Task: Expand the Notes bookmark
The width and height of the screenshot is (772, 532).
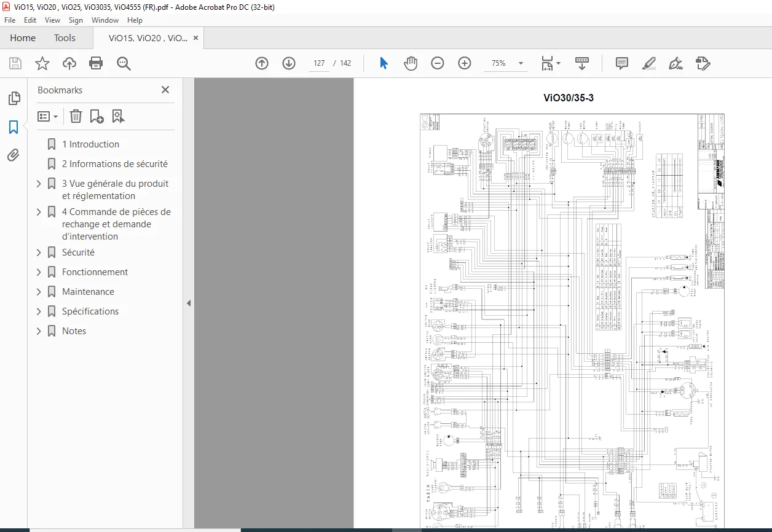Action: point(39,331)
